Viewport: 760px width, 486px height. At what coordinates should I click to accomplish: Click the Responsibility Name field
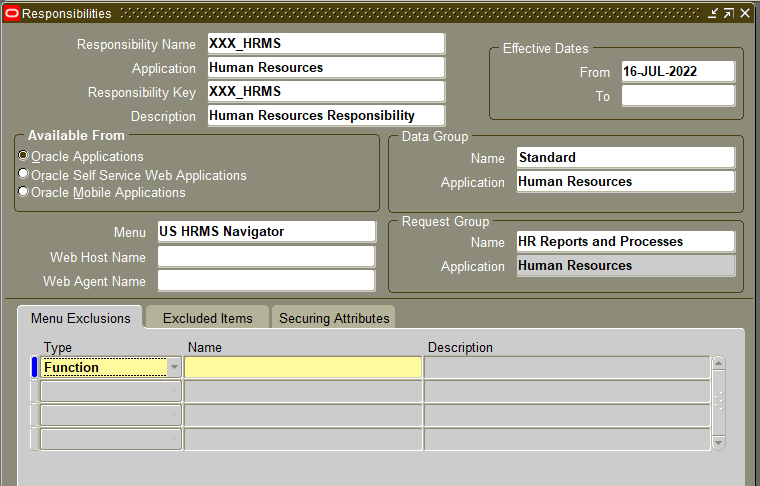click(326, 44)
